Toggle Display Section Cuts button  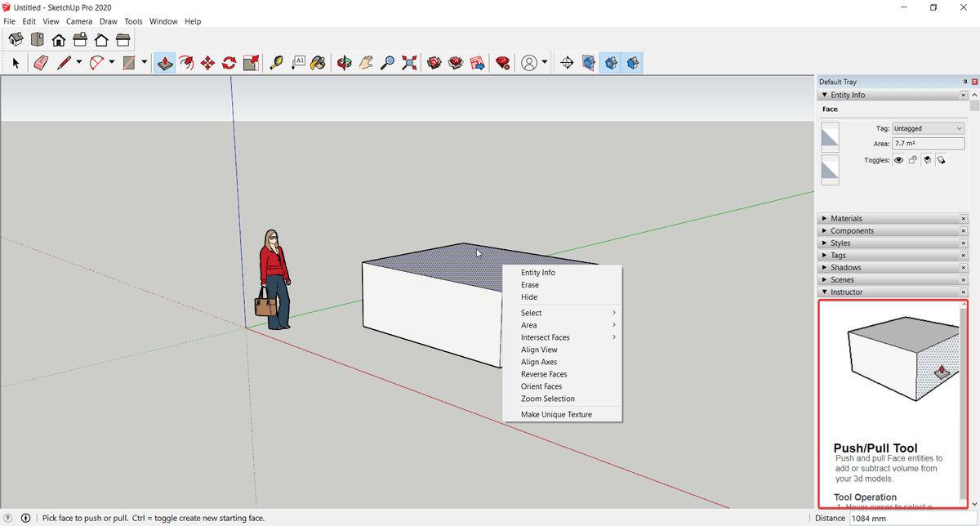[x=610, y=63]
